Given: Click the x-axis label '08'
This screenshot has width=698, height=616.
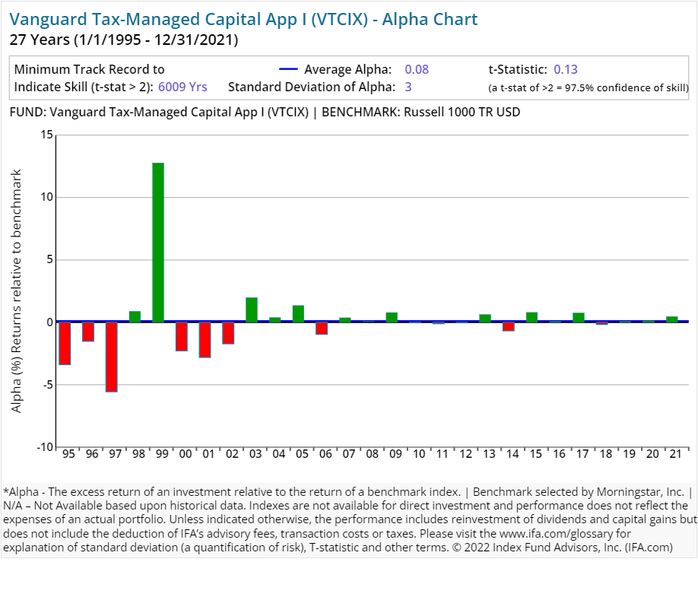Looking at the screenshot, I should [x=372, y=454].
